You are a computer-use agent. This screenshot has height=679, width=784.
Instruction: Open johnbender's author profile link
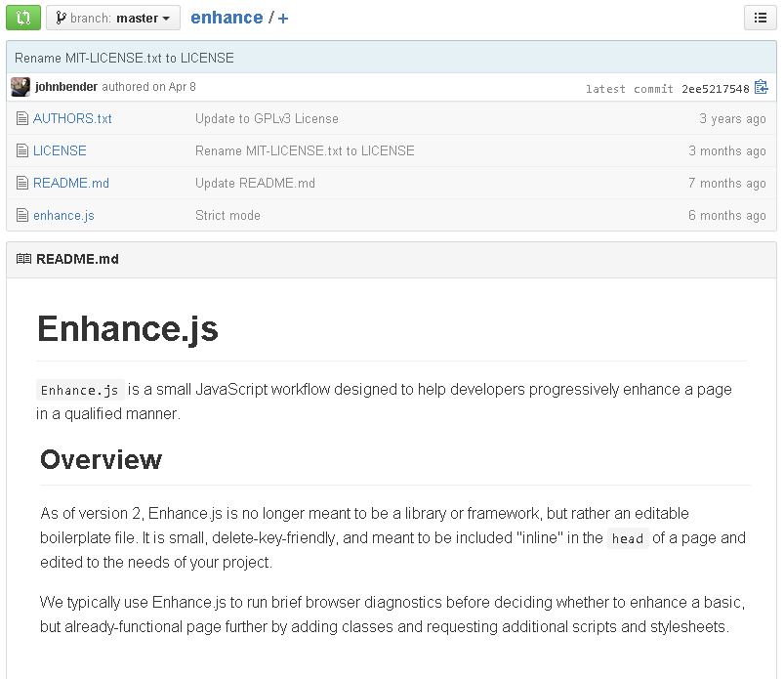[66, 87]
